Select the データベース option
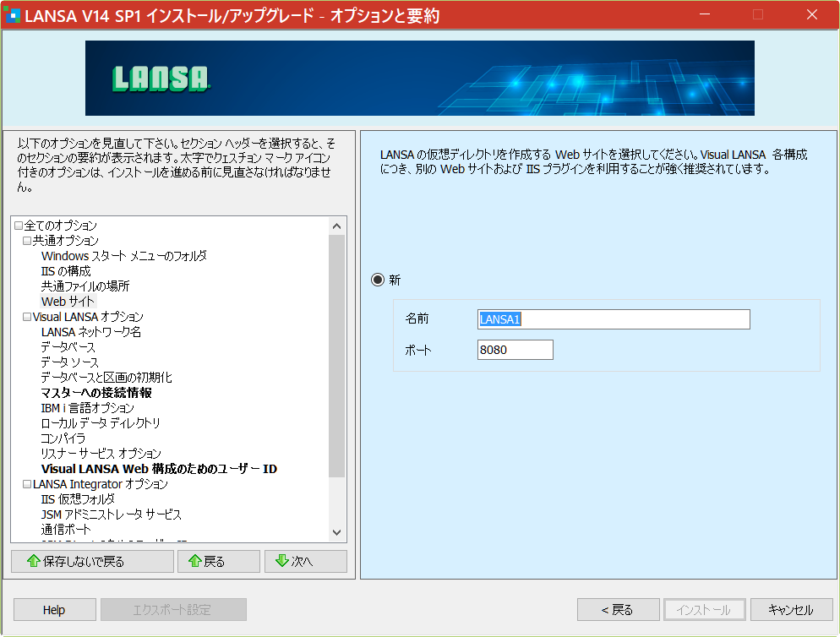840x637 pixels. pos(68,347)
